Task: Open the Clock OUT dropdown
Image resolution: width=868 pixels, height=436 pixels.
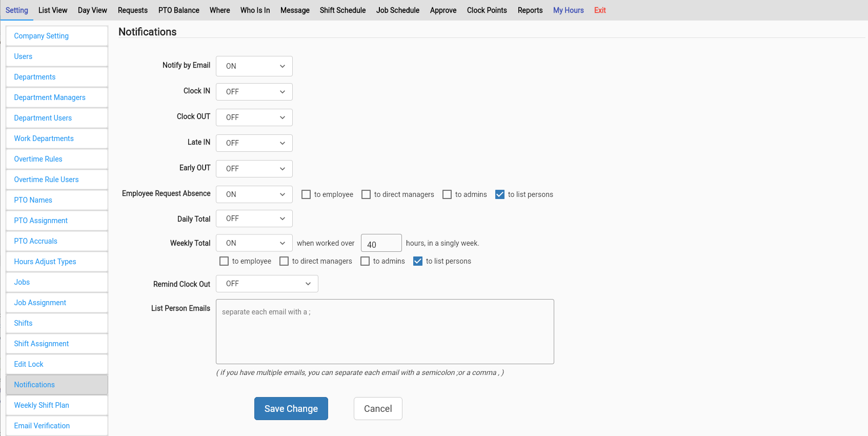Action: pos(254,117)
